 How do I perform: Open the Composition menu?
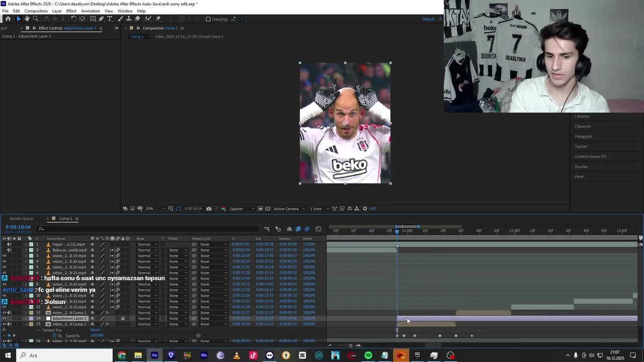pos(36,11)
